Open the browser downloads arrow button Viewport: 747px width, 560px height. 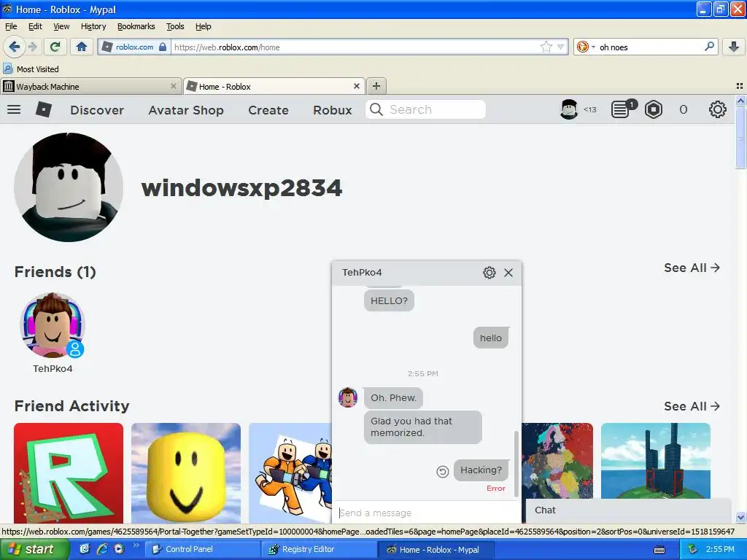(x=734, y=47)
